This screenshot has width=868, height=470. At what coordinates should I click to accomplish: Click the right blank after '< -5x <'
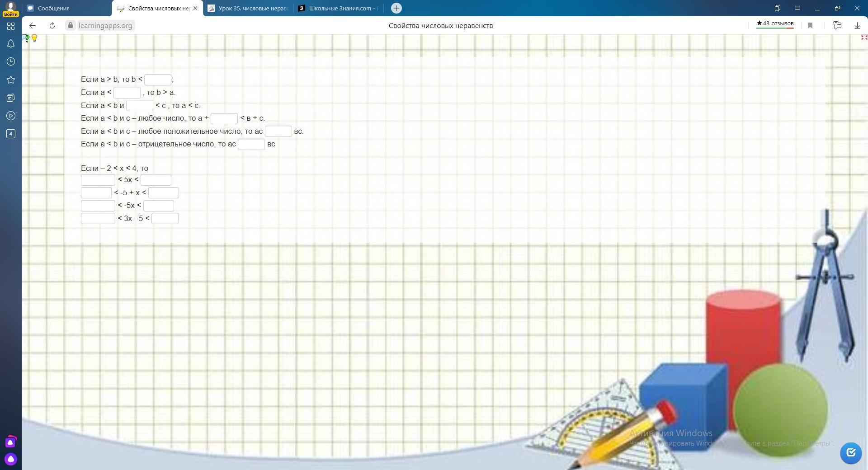pyautogui.click(x=159, y=206)
